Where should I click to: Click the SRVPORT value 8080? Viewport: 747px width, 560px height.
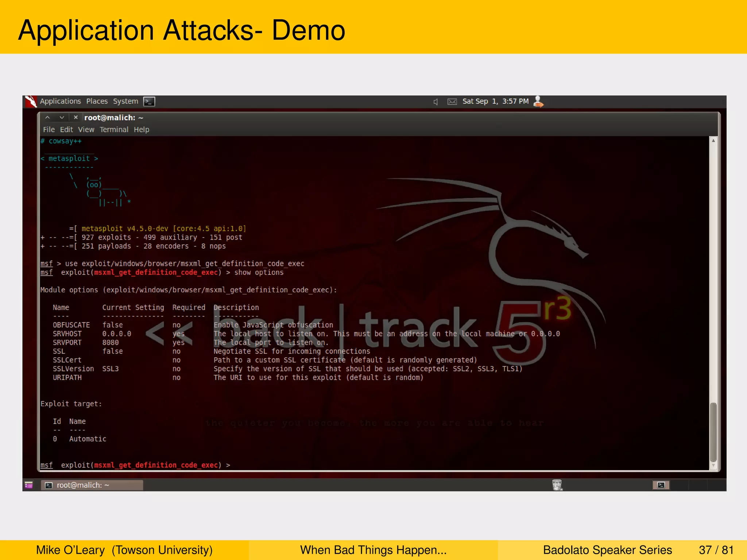(x=111, y=343)
